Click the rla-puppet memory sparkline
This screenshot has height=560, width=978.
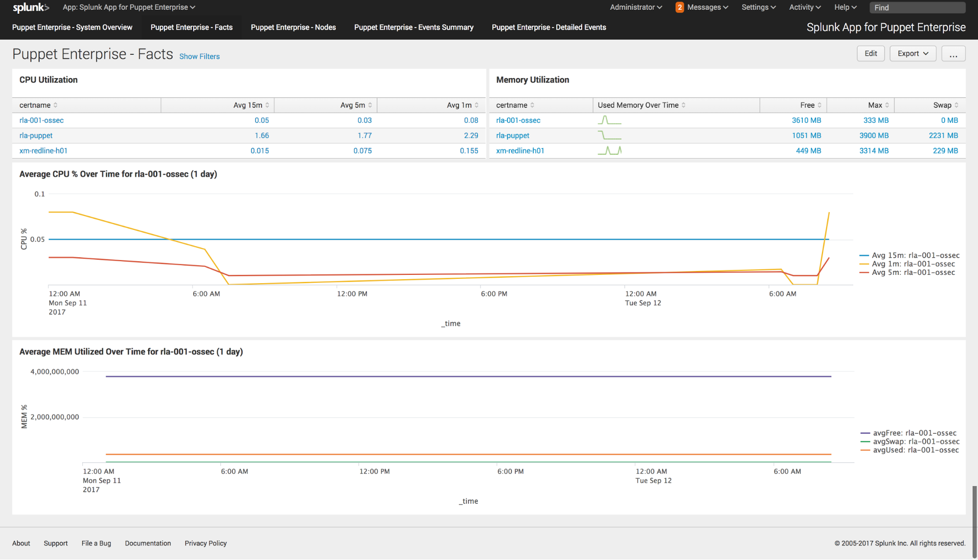pyautogui.click(x=609, y=135)
